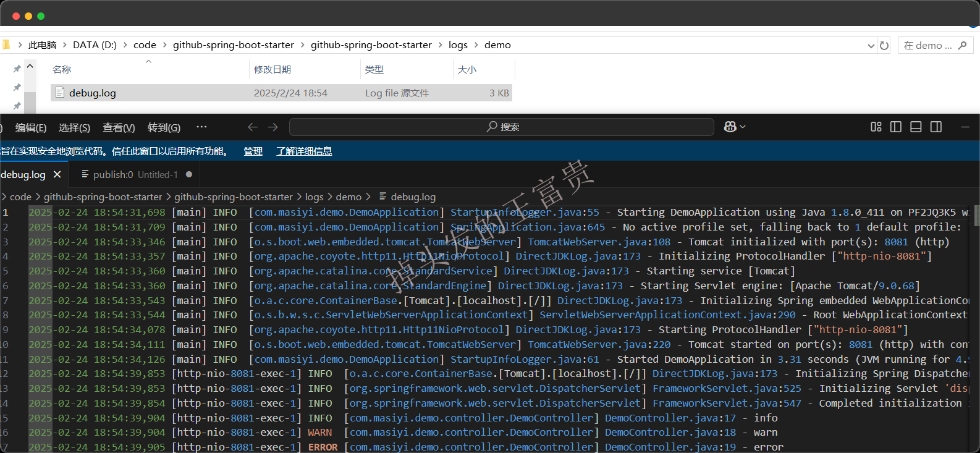Viewport: 980px width, 453px height.
Task: Toggle the secondary side bar layout icon
Action: (936, 127)
